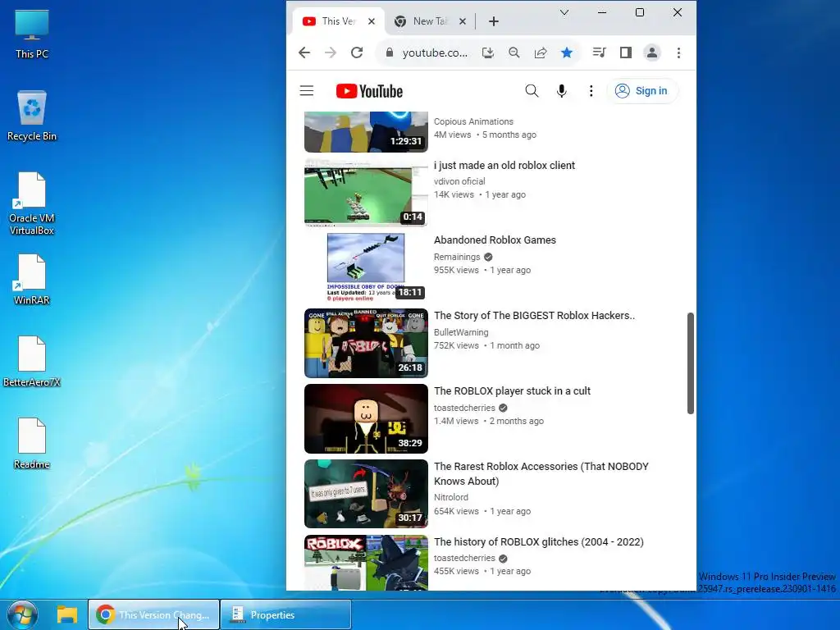Go back with Chrome back arrow

point(304,52)
